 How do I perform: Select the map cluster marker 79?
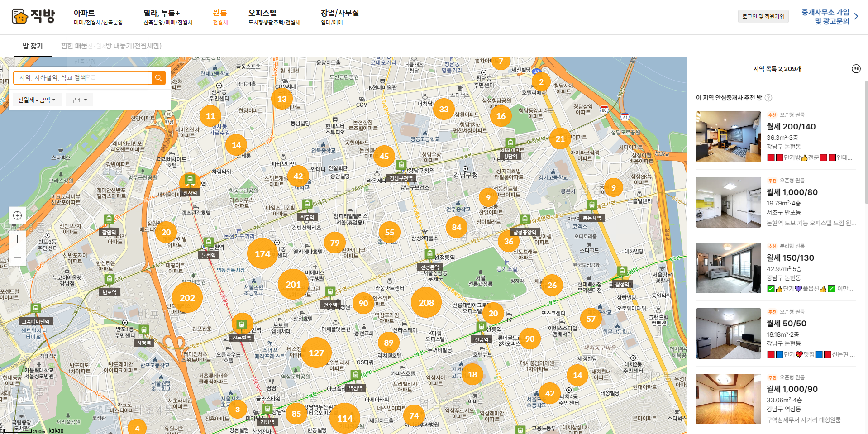tap(335, 243)
